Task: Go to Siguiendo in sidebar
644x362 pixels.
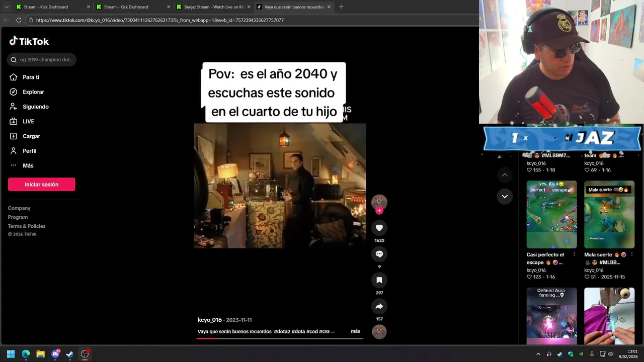Action: pyautogui.click(x=35, y=107)
